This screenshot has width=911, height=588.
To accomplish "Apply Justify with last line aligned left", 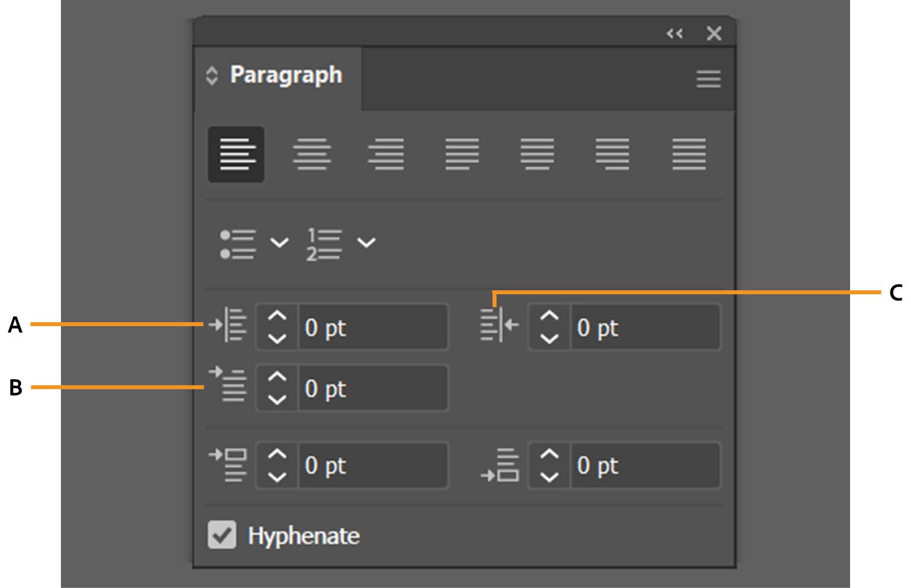I will pyautogui.click(x=461, y=155).
